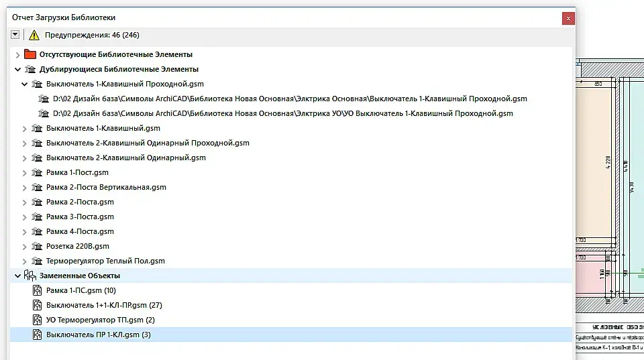Click library icon of Рамка 2-Поста Вертикальная.gsm
Viewport: 644px width, 360px height.
point(37,187)
